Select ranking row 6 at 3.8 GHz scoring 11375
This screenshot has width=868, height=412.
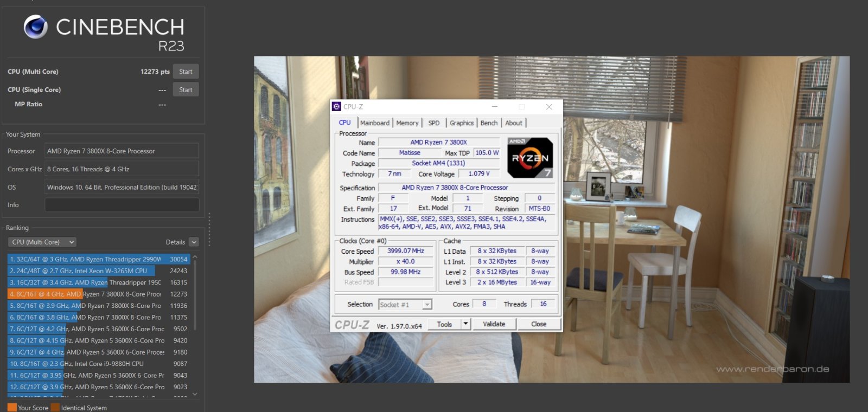[x=99, y=317]
